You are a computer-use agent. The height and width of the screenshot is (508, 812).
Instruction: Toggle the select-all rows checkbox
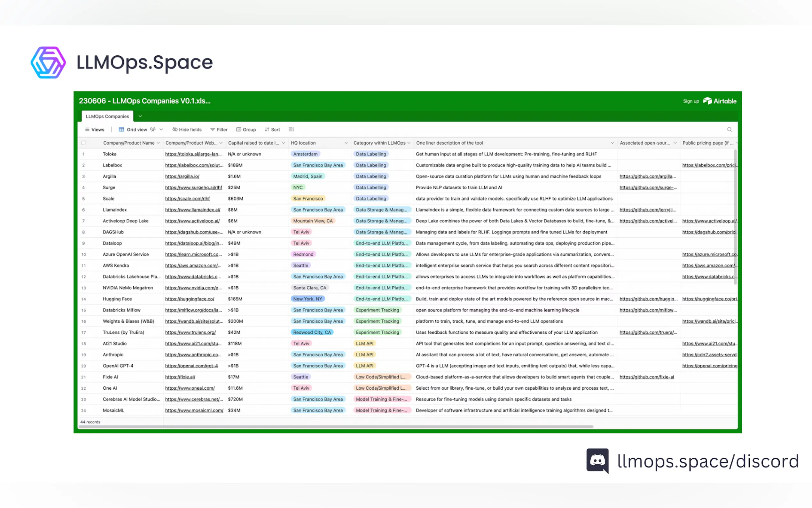[83, 142]
